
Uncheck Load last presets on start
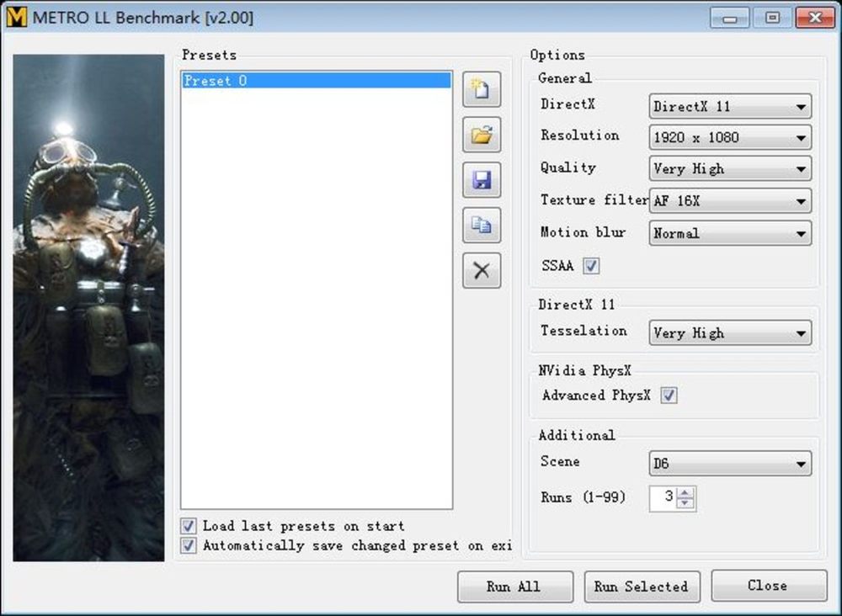point(188,526)
